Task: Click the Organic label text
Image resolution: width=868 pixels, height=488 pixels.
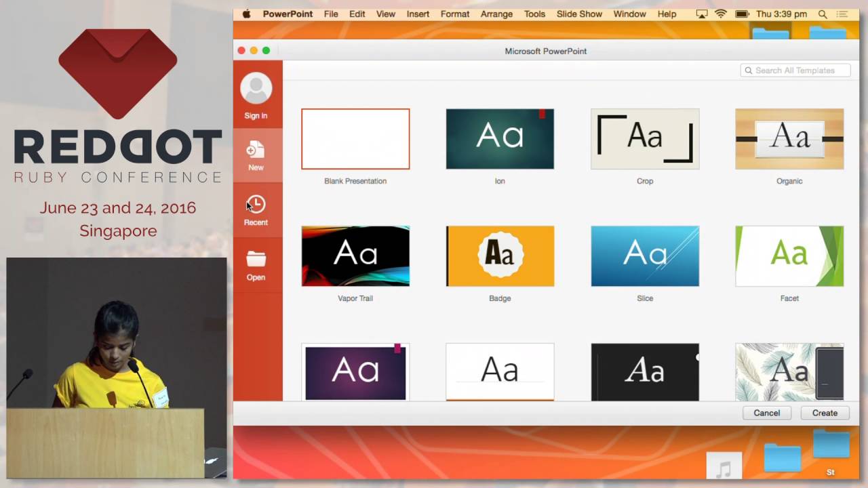Action: (789, 181)
